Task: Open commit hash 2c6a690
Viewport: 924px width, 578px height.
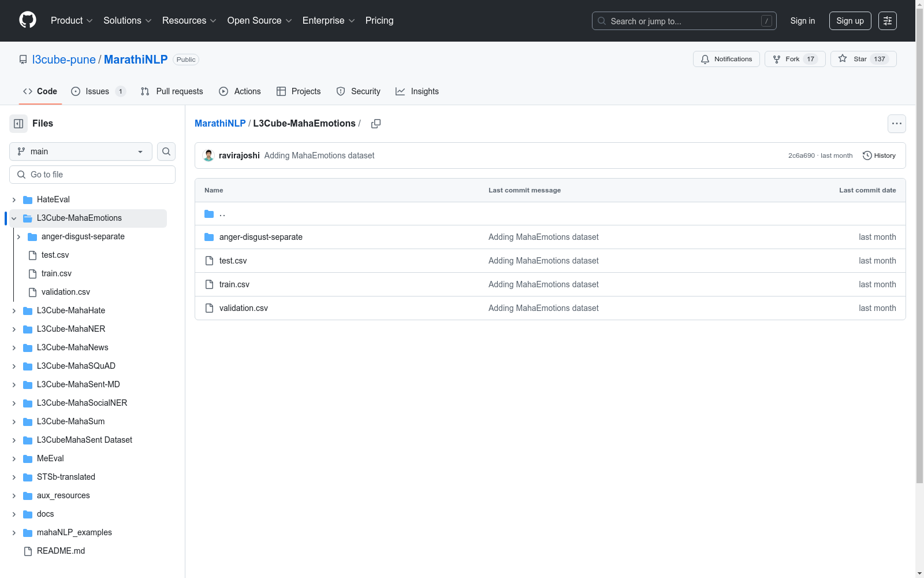Action: (802, 155)
